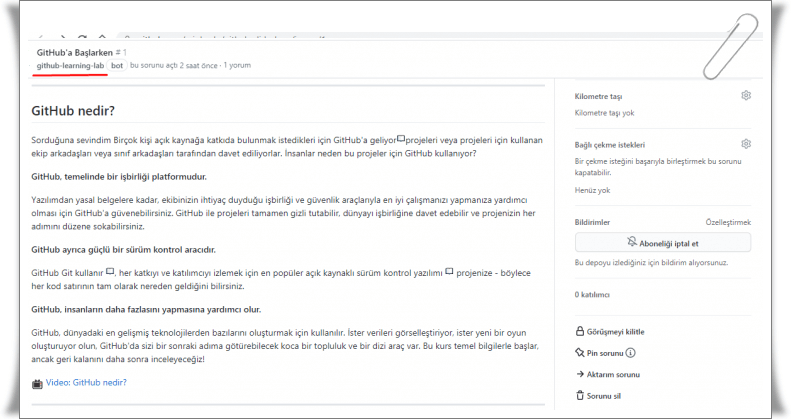Click the tooltip icon after "GitHub Git kullanır"

[110, 271]
